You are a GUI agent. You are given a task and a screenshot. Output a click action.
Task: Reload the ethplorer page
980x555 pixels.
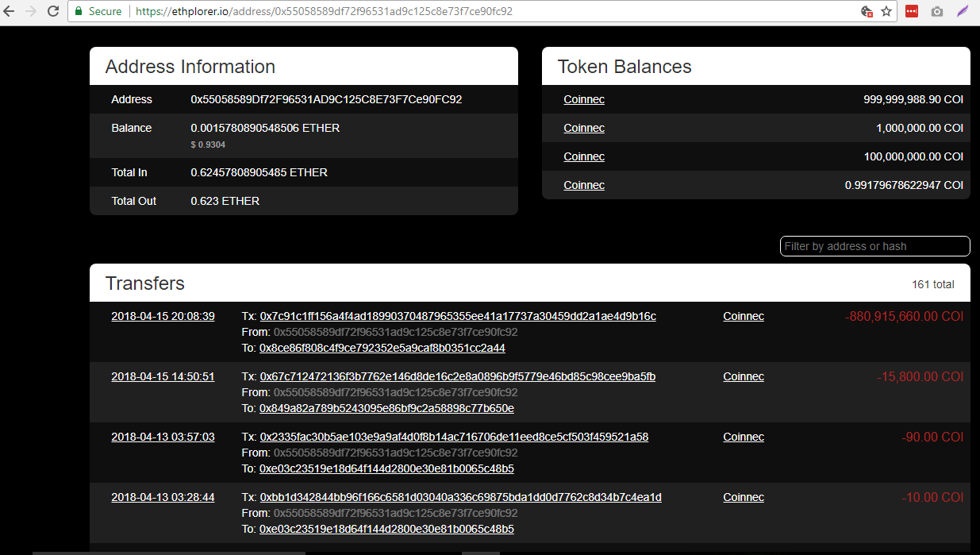coord(53,12)
